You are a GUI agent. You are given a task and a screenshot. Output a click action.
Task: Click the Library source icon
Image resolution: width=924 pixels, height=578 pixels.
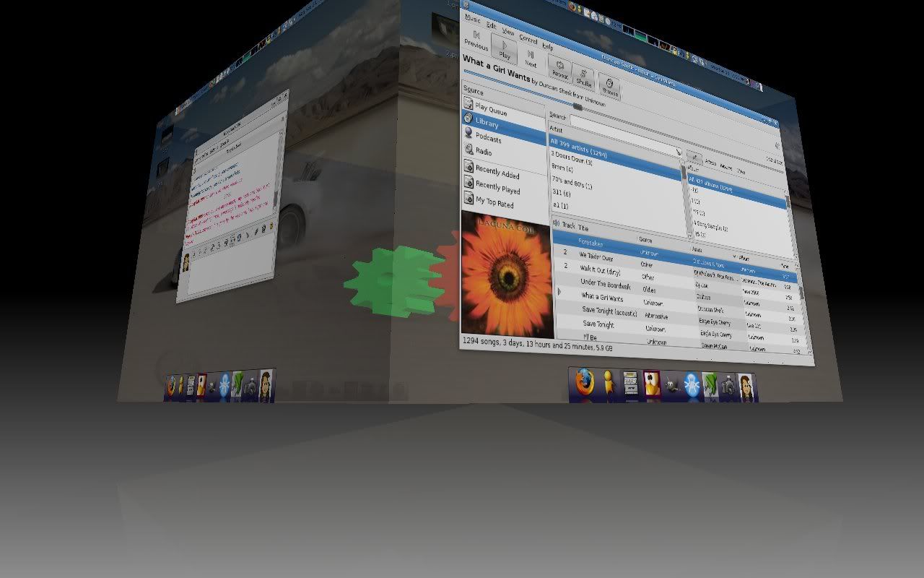468,118
